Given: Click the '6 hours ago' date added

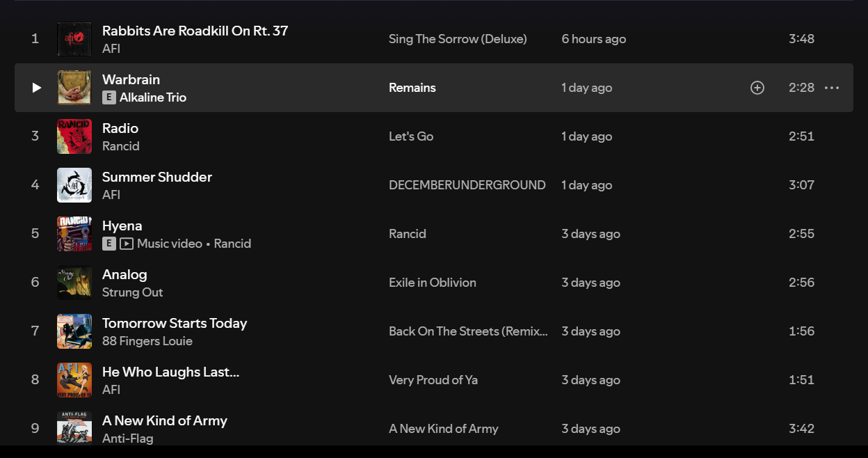Looking at the screenshot, I should point(594,39).
